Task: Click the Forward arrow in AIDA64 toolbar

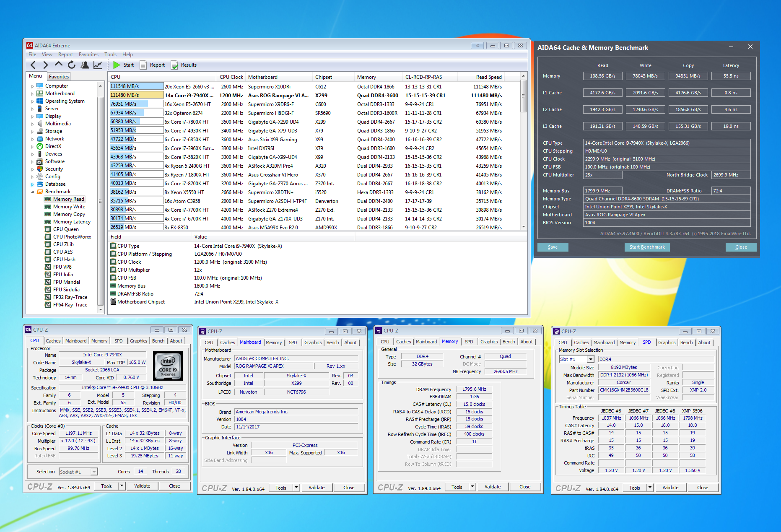Action: pyautogui.click(x=46, y=65)
